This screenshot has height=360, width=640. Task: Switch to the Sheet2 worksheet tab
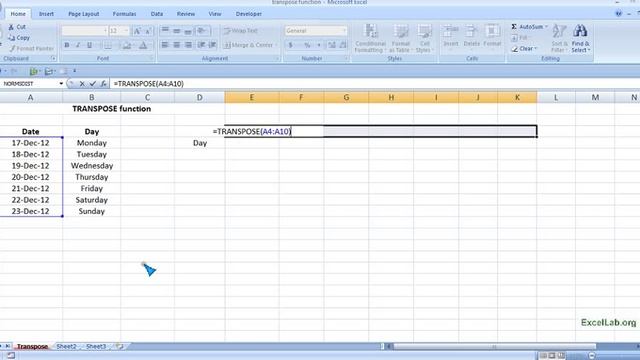click(66, 346)
